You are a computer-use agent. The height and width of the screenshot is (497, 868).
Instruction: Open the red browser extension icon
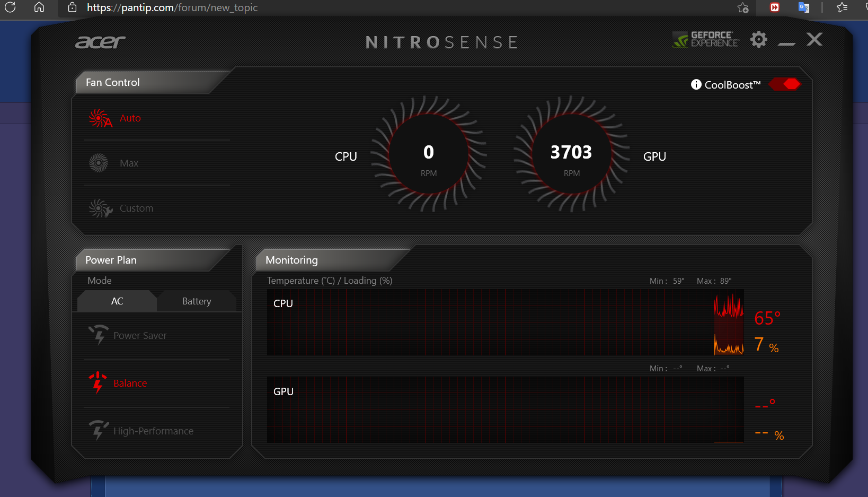click(775, 7)
